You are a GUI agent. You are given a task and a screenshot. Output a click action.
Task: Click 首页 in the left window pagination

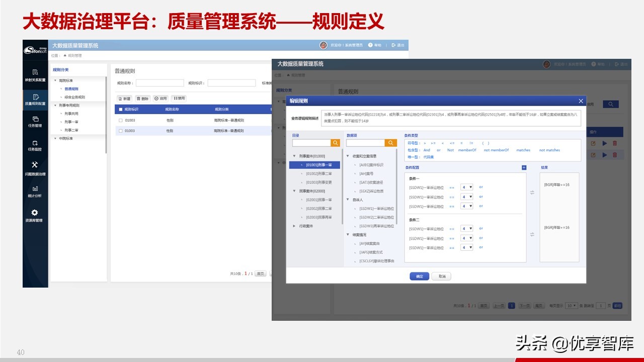260,274
